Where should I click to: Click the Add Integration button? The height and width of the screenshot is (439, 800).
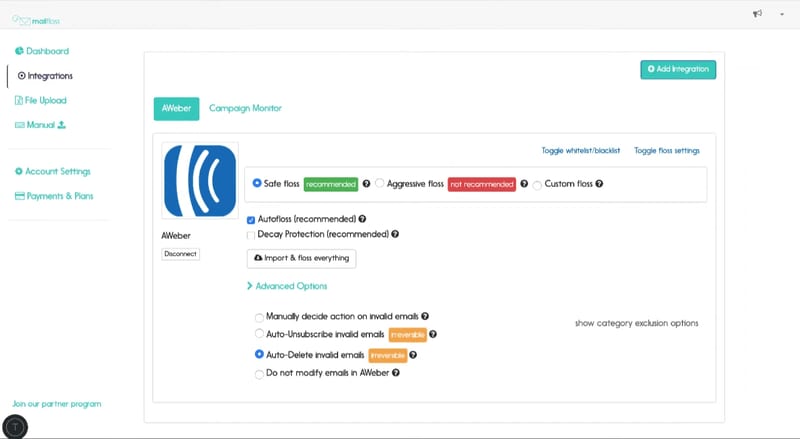tap(678, 69)
